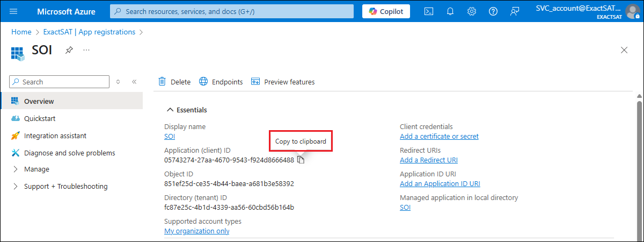644x242 pixels.
Task: Click the Feedback icon in header
Action: 515,11
